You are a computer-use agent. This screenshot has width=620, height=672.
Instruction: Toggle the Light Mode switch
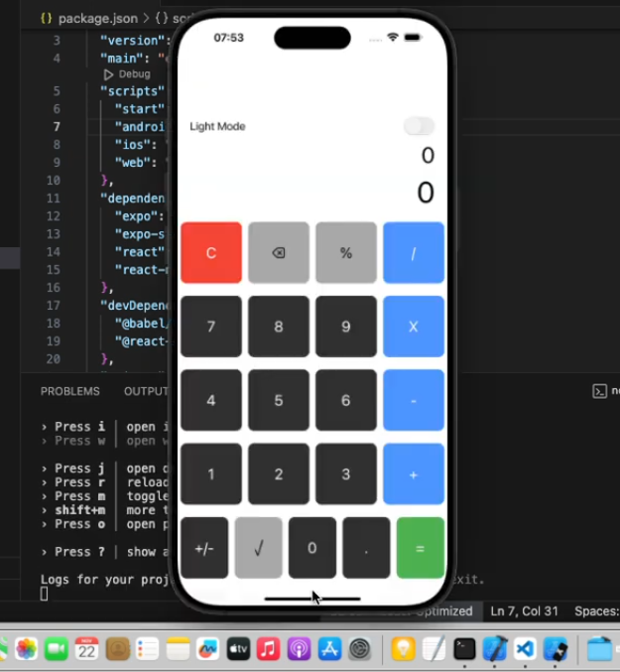420,126
